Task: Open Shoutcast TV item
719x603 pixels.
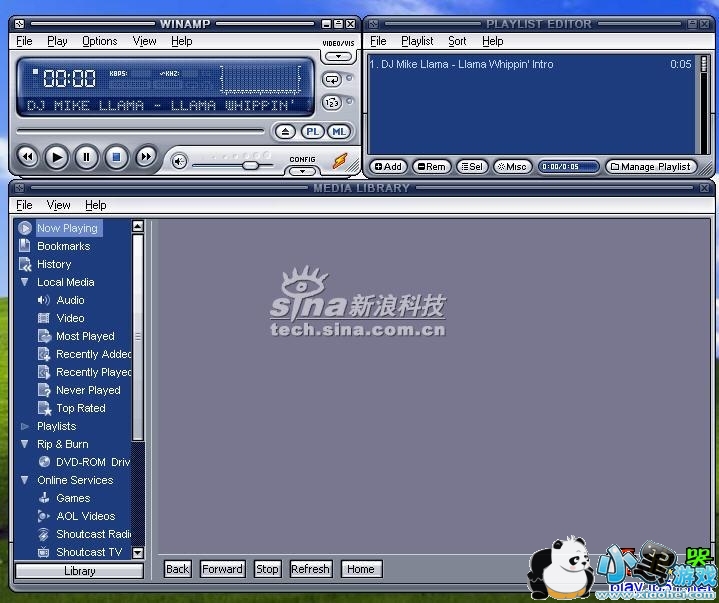Action: [x=89, y=552]
